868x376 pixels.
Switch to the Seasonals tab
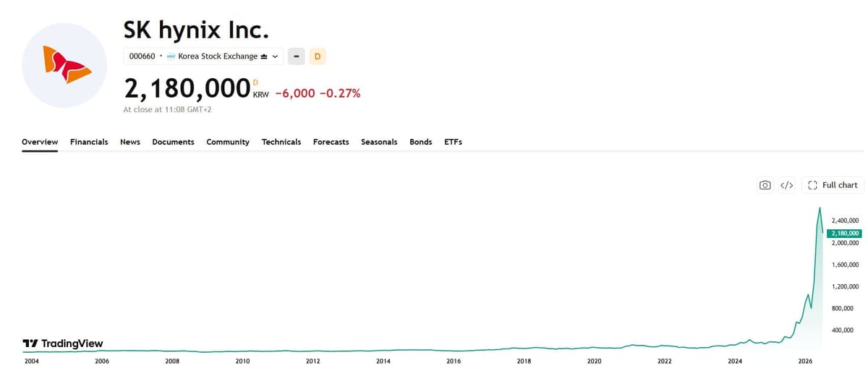coord(379,142)
